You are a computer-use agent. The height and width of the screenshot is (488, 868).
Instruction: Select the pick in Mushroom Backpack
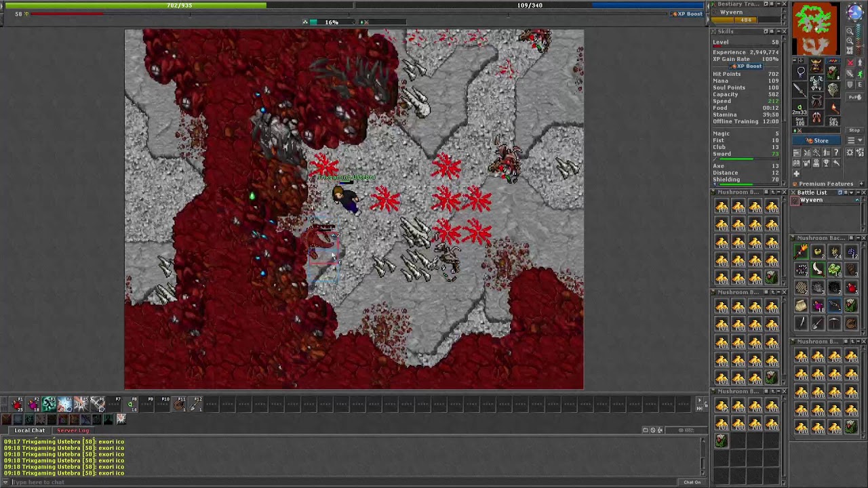(834, 323)
